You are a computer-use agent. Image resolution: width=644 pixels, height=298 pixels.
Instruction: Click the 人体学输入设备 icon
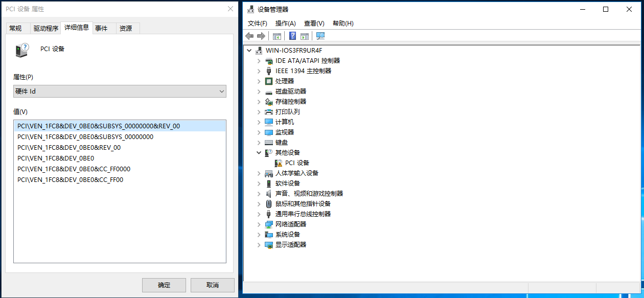tap(269, 173)
